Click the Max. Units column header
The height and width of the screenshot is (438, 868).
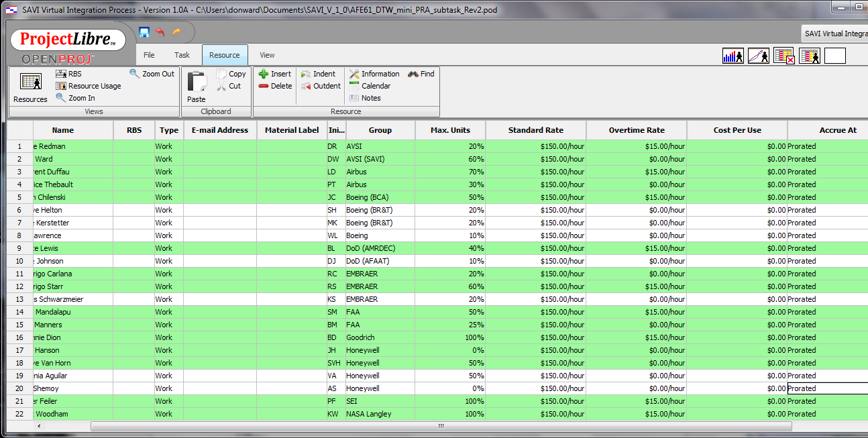tap(450, 130)
